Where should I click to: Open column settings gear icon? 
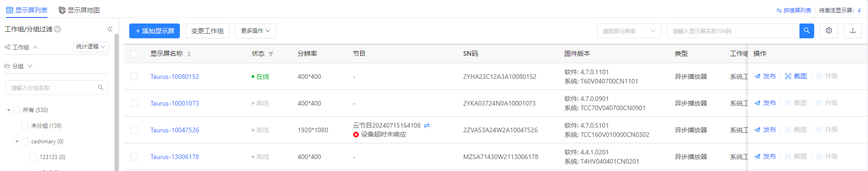point(828,31)
